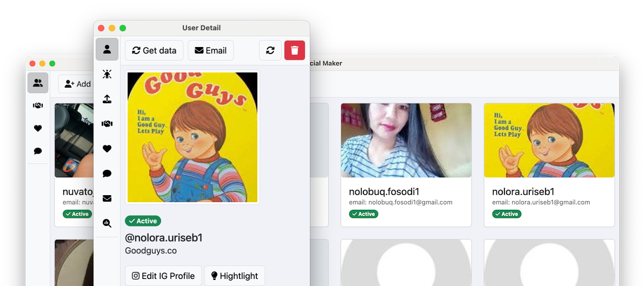Select the handshake icon in Social Maker sidebar
644x286 pixels.
coord(38,105)
